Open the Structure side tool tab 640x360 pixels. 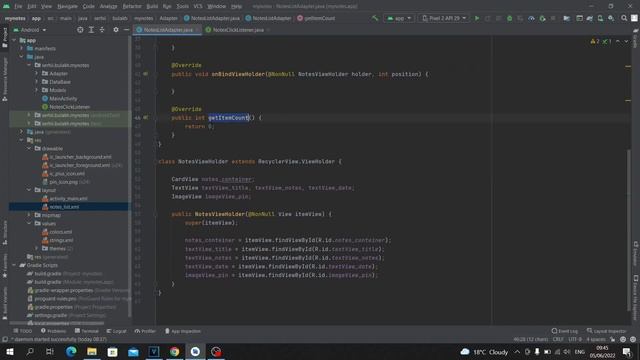(x=4, y=233)
